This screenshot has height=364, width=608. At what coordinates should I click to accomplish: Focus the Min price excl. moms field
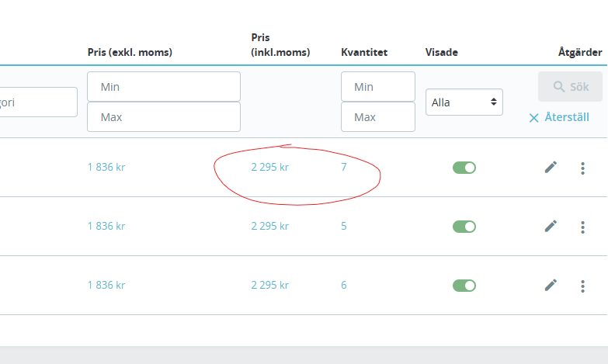(x=164, y=86)
